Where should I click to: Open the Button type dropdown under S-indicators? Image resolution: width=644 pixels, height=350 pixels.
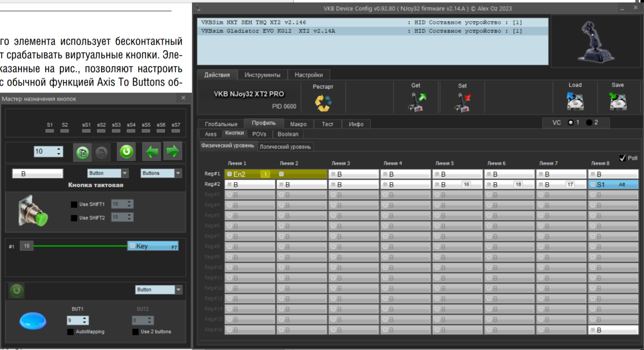click(x=108, y=173)
